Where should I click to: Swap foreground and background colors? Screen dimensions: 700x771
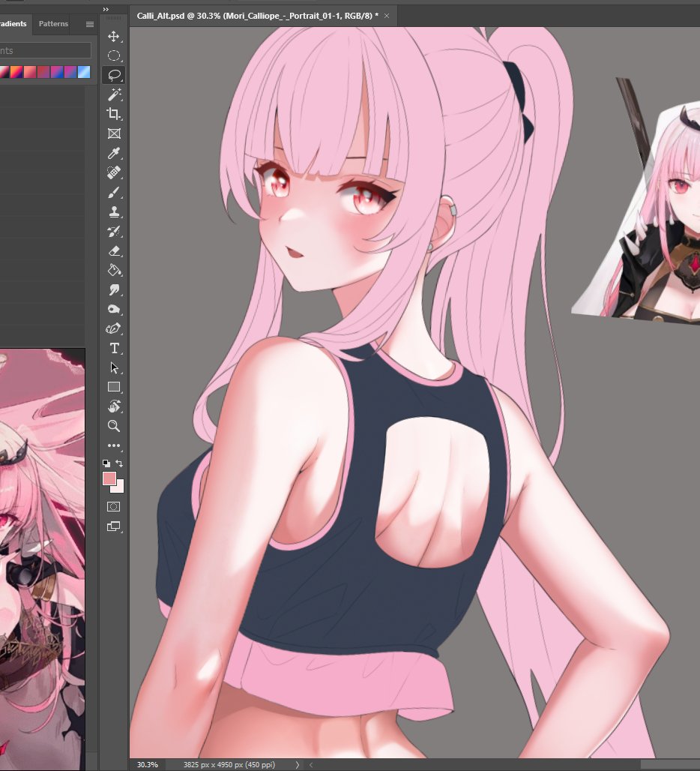[119, 463]
